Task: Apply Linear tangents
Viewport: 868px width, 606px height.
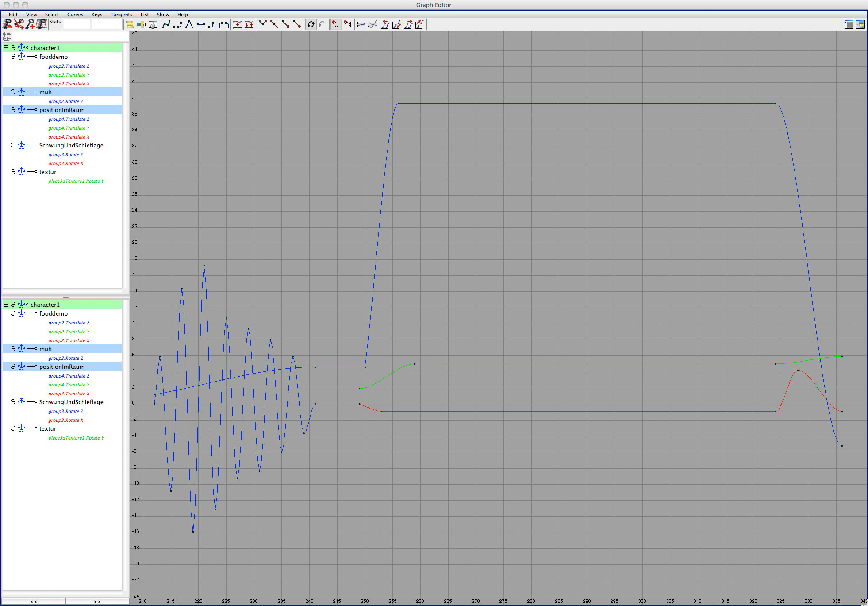Action: click(x=189, y=25)
